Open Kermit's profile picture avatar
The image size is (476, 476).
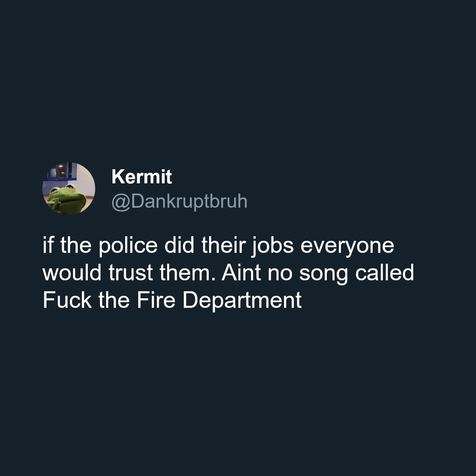[69, 189]
